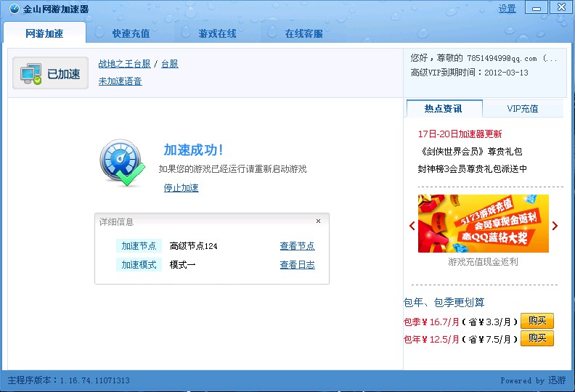
Task: Click the 加速模式 label
Action: (x=139, y=265)
